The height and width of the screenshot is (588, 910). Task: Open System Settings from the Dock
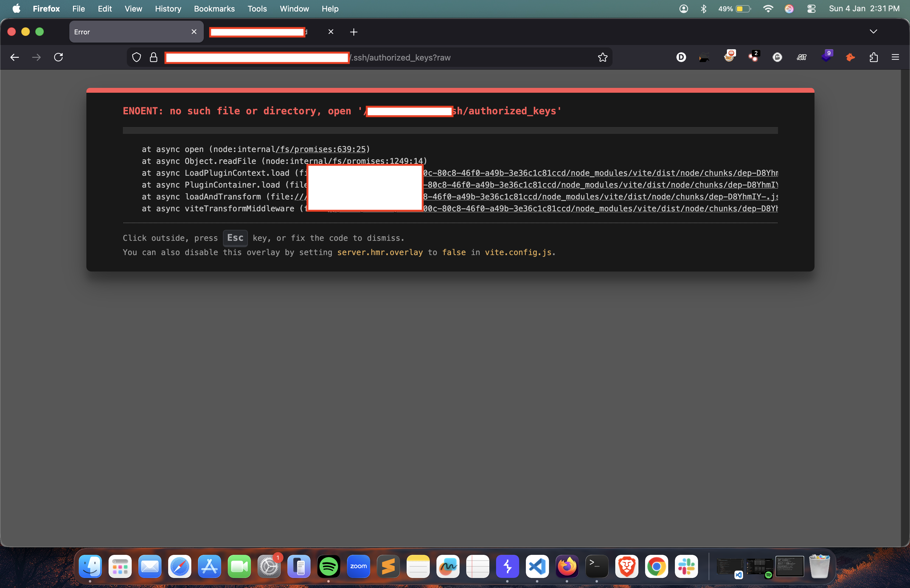click(269, 566)
